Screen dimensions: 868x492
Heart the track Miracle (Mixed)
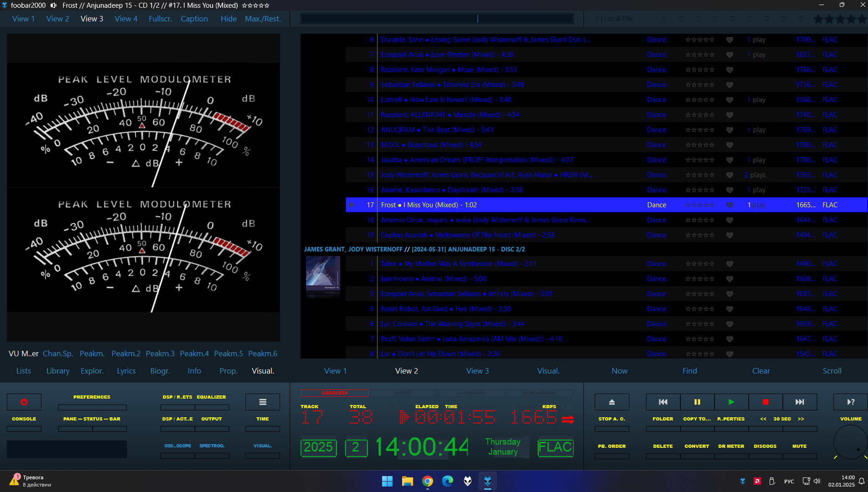(x=730, y=115)
